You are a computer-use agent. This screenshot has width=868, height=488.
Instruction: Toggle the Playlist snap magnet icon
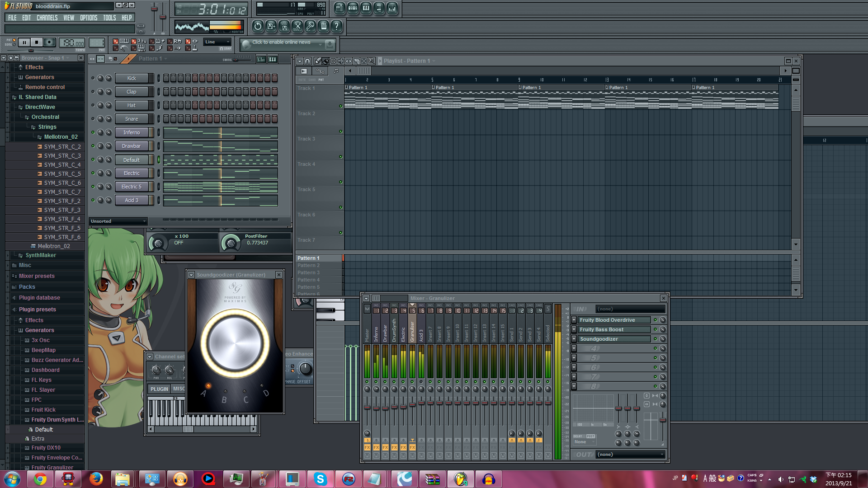point(307,61)
